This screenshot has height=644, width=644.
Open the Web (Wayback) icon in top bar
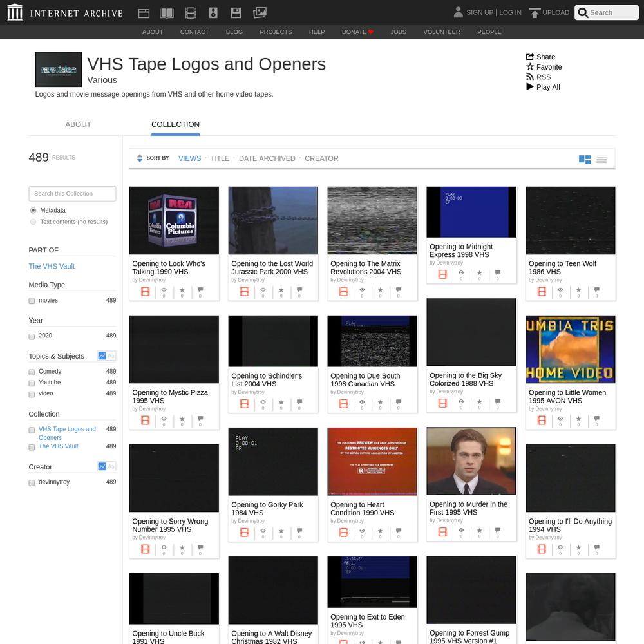click(144, 13)
